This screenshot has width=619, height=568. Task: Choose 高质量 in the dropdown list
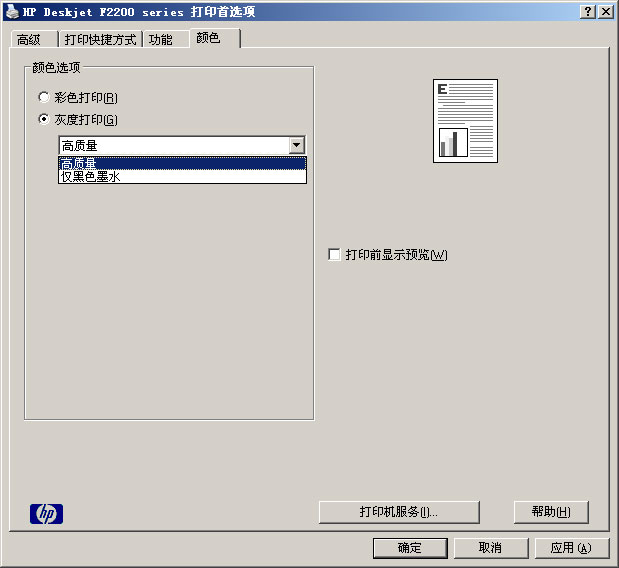[x=182, y=163]
